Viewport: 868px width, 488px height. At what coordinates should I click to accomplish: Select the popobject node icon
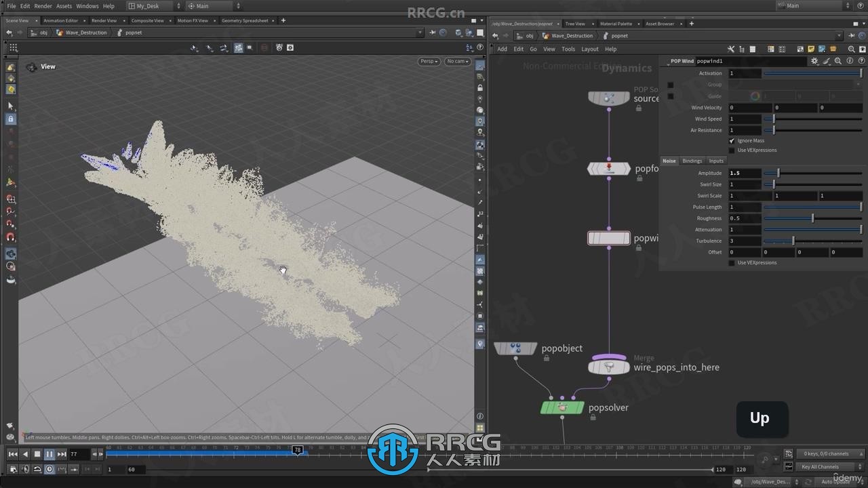(515, 348)
